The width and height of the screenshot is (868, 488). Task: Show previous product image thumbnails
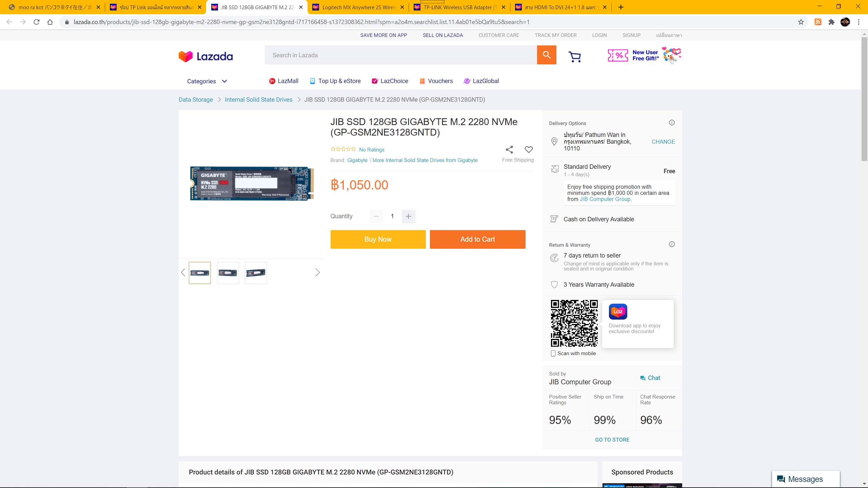click(183, 272)
